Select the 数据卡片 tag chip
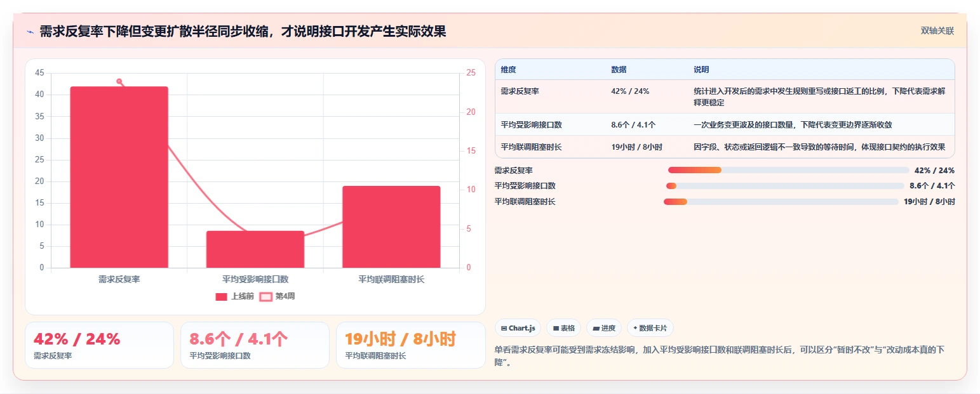 (650, 328)
